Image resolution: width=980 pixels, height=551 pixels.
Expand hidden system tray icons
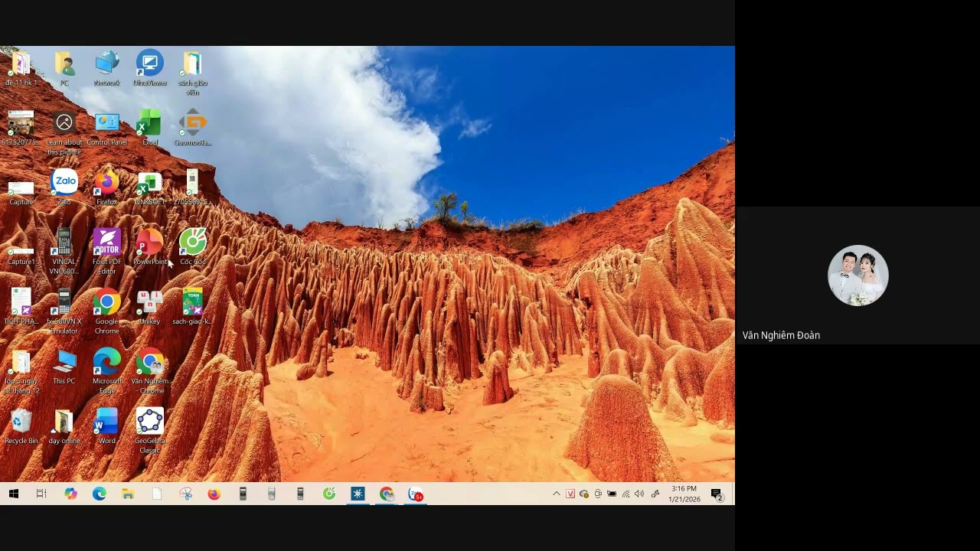(x=557, y=494)
